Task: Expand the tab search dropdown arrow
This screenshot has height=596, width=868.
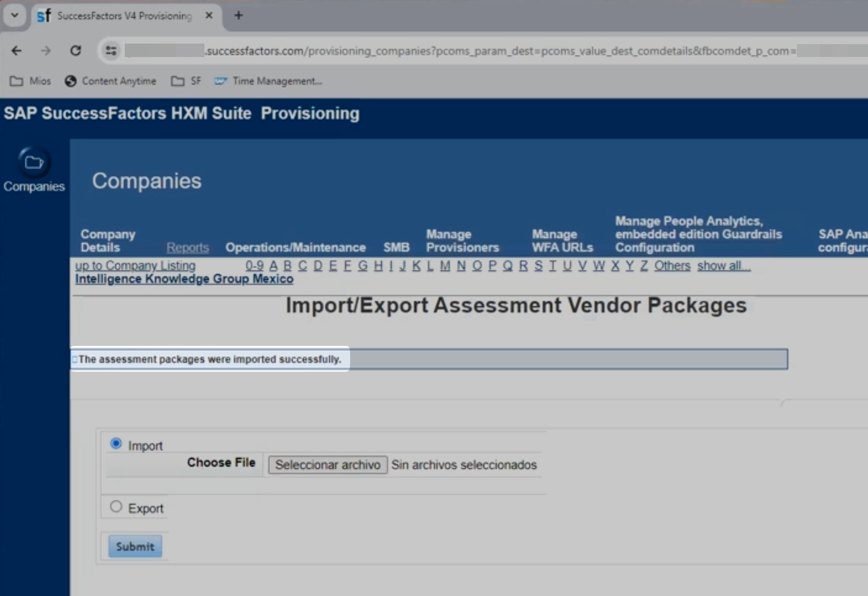Action: tap(15, 16)
